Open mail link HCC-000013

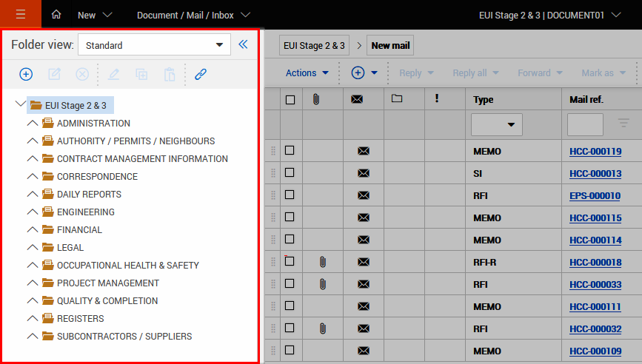(x=595, y=174)
